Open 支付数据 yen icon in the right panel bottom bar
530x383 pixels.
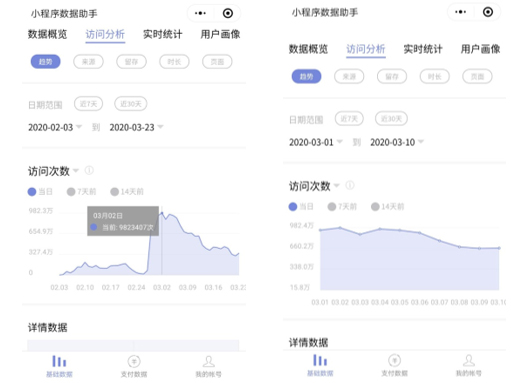pos(394,360)
